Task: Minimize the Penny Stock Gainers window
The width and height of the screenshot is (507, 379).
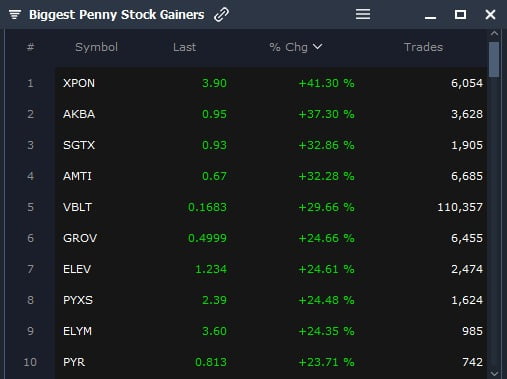Action: coord(430,17)
